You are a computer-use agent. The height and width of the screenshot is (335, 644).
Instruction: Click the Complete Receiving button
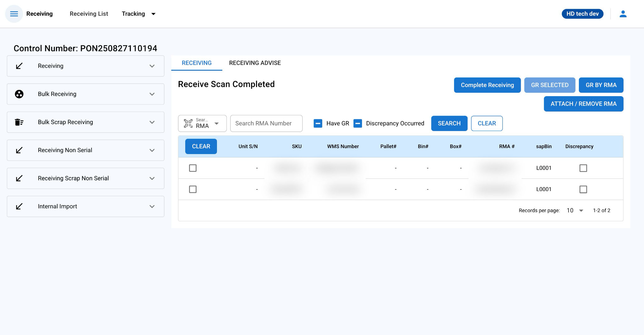coord(487,85)
